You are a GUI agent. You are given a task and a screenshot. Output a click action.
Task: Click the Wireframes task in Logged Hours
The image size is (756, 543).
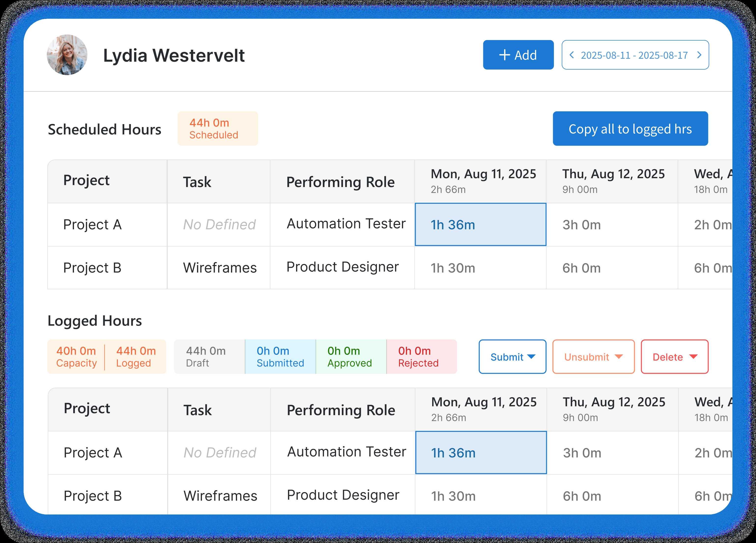pos(220,496)
